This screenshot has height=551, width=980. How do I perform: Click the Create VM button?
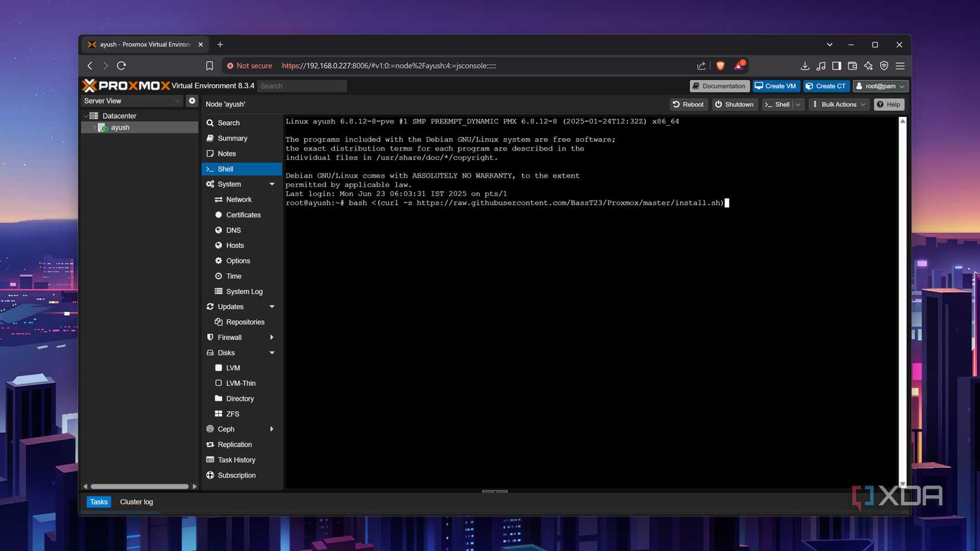776,86
